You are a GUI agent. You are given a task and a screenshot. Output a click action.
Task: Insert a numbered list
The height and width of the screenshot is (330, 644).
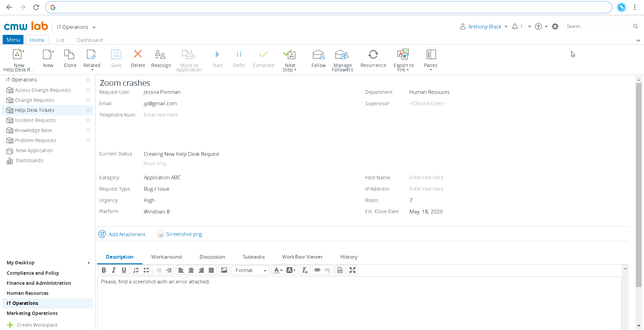click(x=136, y=270)
